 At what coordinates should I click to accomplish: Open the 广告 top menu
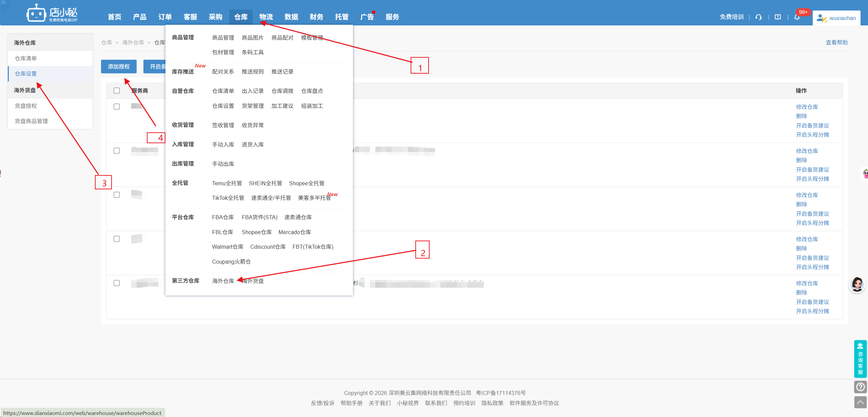tap(367, 17)
